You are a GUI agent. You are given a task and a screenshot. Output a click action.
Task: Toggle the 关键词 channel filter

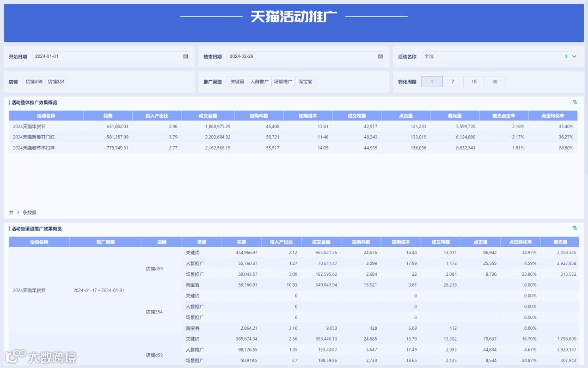(237, 82)
